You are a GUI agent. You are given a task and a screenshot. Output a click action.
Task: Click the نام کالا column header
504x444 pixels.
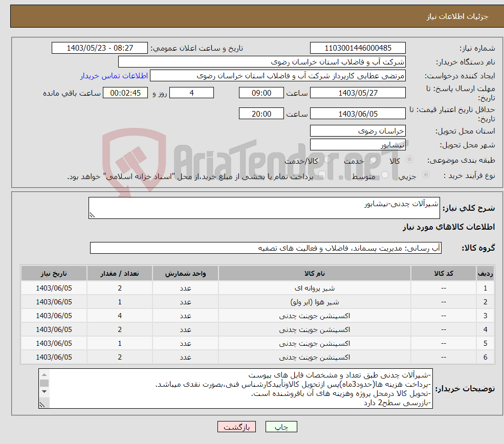[315, 273]
